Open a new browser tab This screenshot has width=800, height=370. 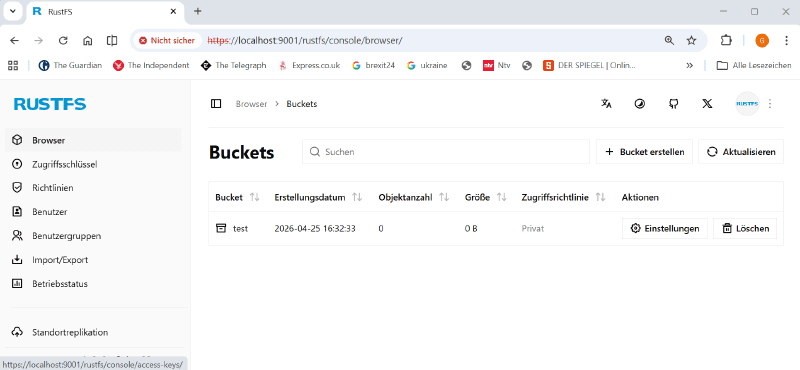coord(198,11)
